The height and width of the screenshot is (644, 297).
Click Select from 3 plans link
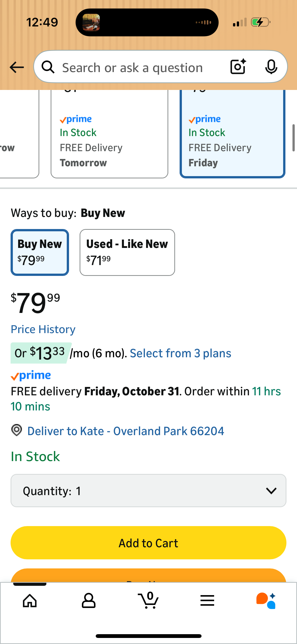pos(180,353)
